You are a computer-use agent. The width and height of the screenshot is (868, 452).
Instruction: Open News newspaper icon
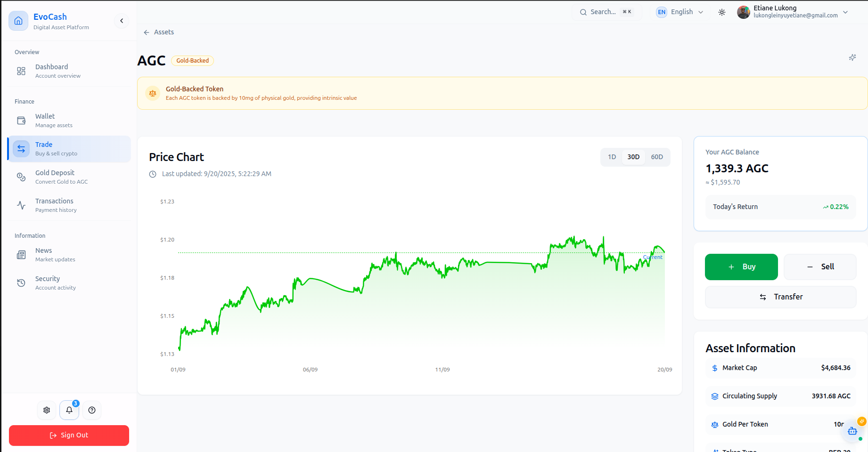pos(21,255)
